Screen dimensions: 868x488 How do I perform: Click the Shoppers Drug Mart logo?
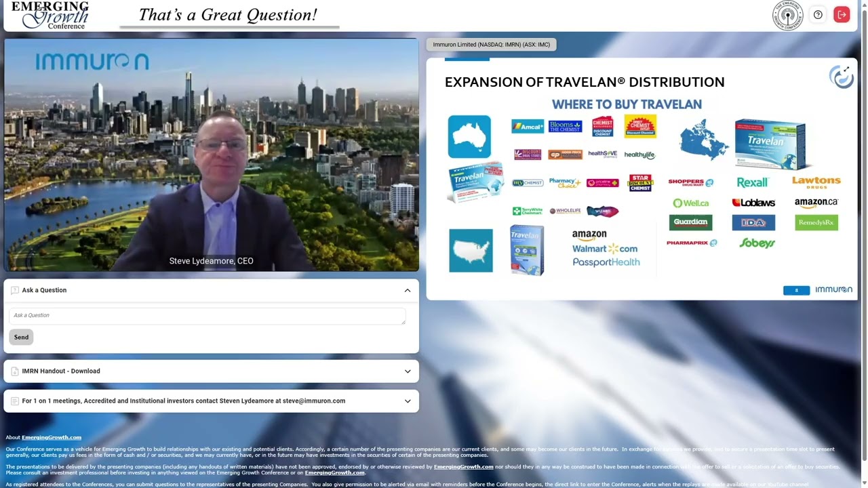click(690, 182)
